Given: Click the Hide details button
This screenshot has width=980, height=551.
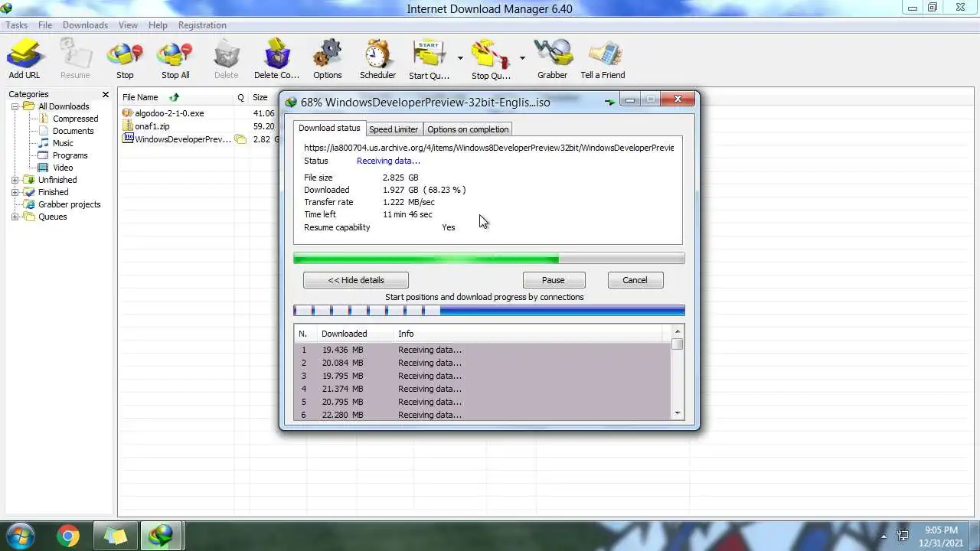Looking at the screenshot, I should 356,280.
